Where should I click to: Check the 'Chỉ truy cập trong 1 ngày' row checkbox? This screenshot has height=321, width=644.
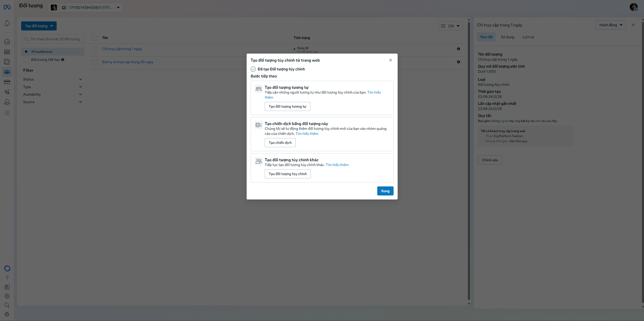(95, 49)
